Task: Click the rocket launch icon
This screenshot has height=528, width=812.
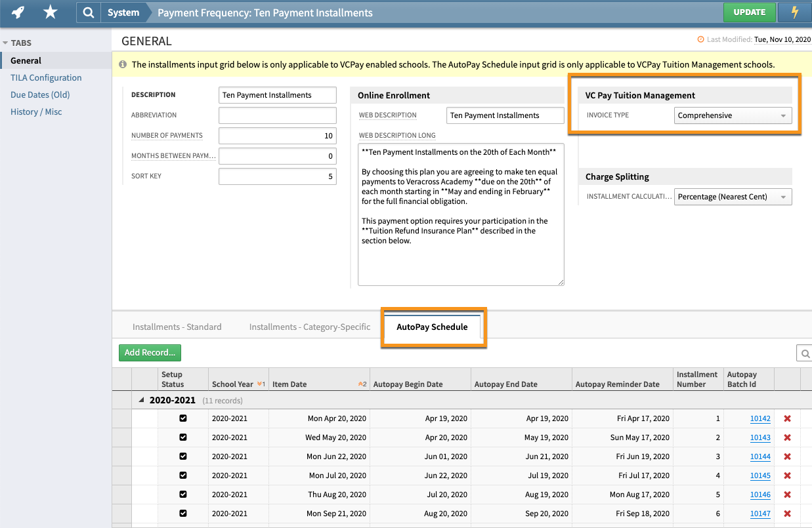Action: point(18,12)
